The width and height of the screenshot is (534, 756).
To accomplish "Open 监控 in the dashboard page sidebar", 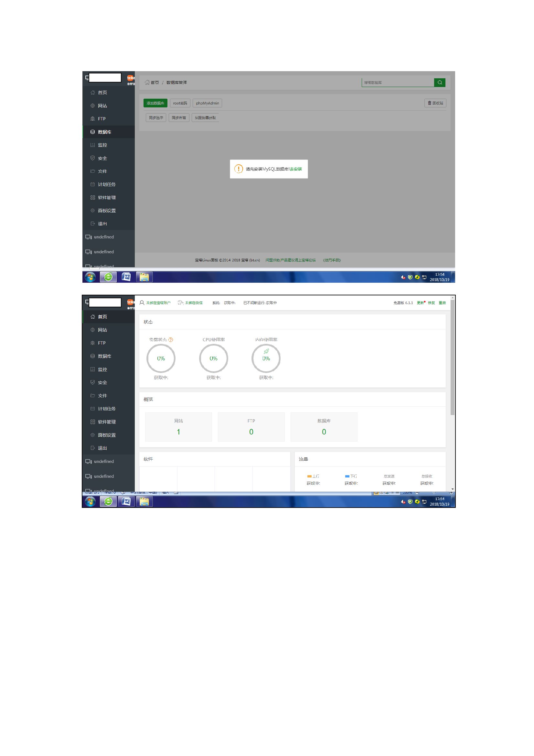I will click(109, 369).
